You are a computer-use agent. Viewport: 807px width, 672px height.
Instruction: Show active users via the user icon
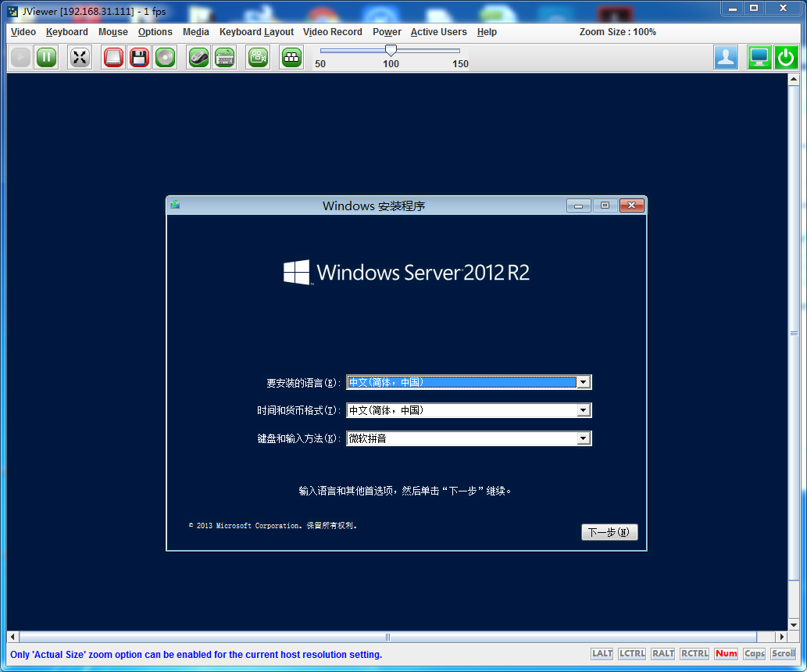point(726,58)
